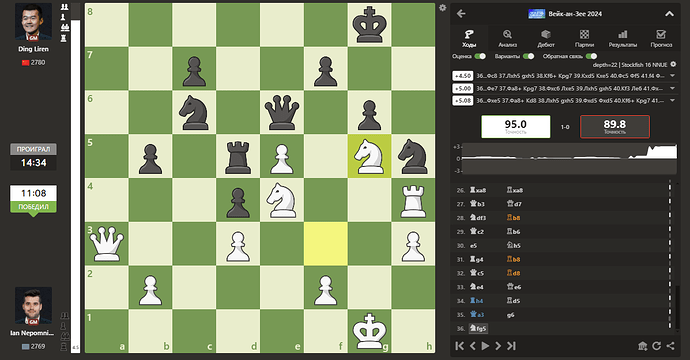Click the Chinese flag next to 2780
Viewport: 690px width, 360px height.
[x=25, y=63]
